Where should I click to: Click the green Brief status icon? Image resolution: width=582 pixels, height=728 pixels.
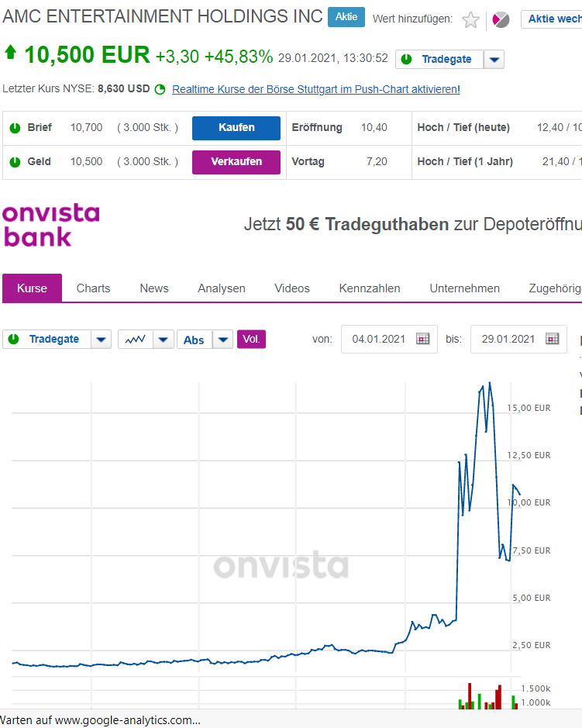click(x=15, y=128)
